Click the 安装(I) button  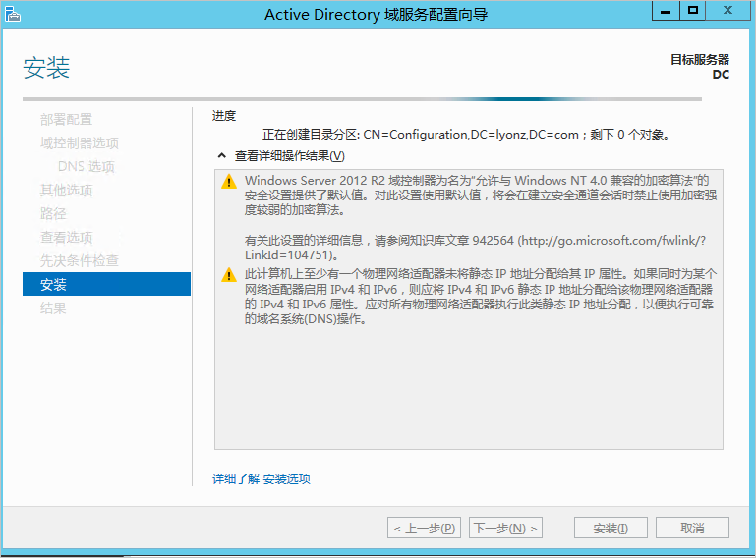pos(611,529)
